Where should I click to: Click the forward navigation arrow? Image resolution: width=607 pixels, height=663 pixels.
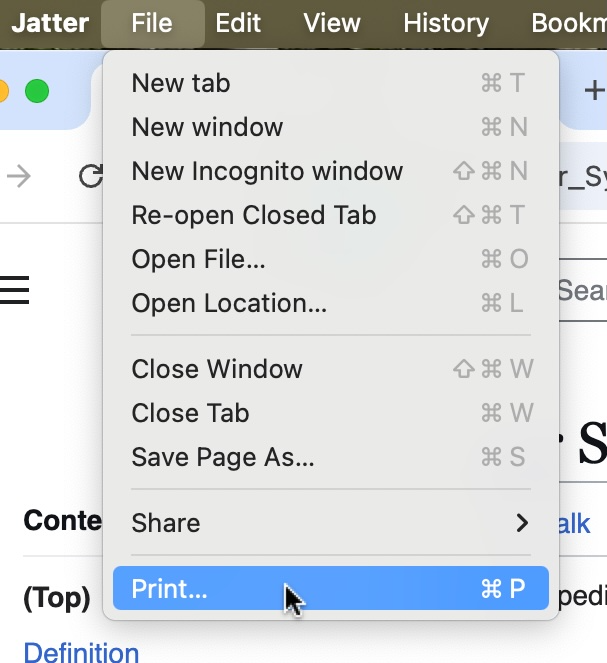pyautogui.click(x=19, y=177)
